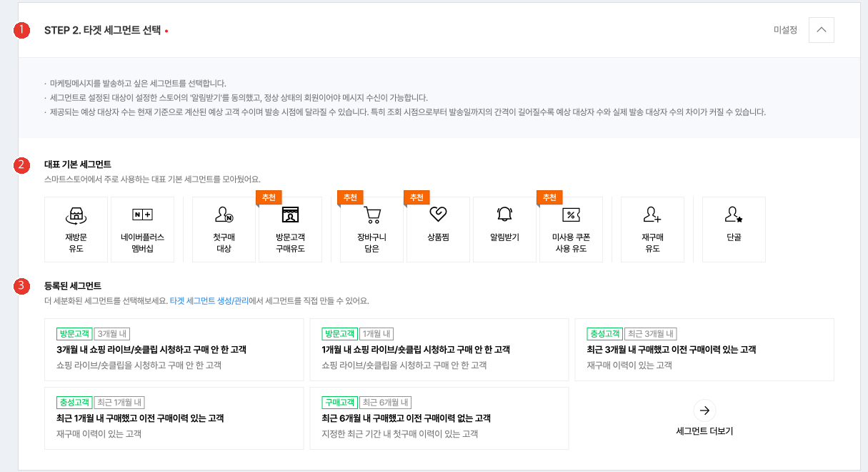Image resolution: width=868 pixels, height=472 pixels.
Task: Click the 등록된 세그먼트 heading
Action: (x=73, y=286)
